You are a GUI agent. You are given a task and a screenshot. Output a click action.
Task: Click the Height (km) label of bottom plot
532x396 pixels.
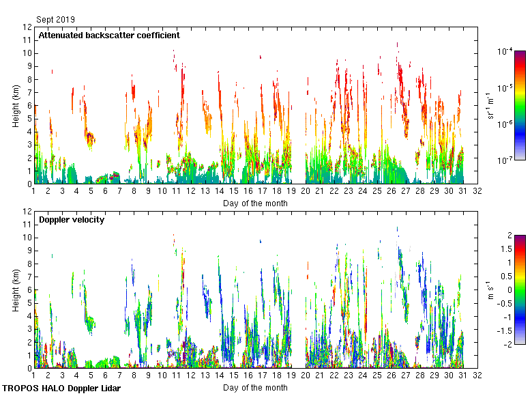click(x=16, y=290)
